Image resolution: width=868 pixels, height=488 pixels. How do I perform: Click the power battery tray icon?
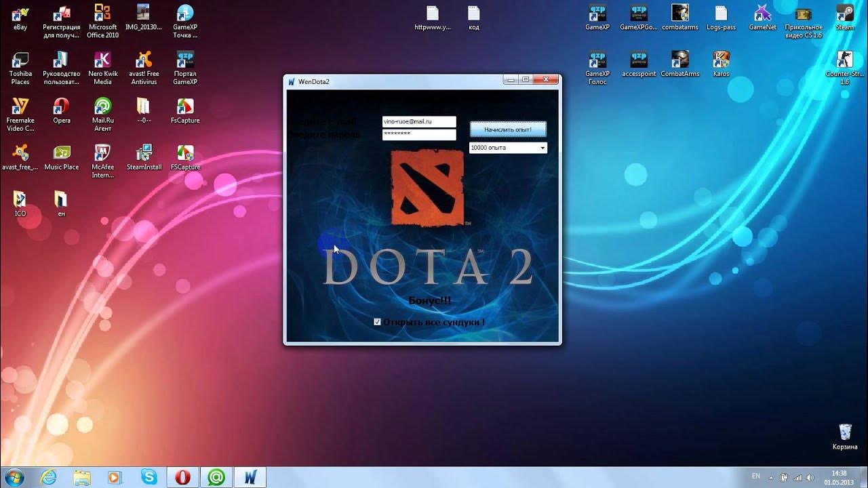pyautogui.click(x=784, y=477)
